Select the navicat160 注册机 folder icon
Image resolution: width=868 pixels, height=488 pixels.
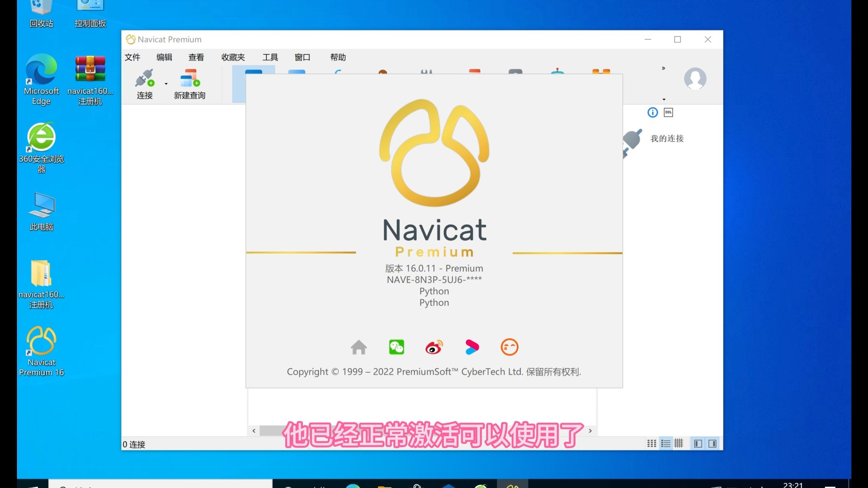(41, 284)
